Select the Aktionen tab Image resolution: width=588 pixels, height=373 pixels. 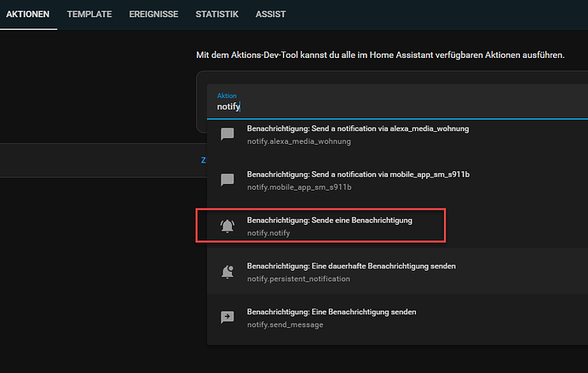[x=28, y=15]
